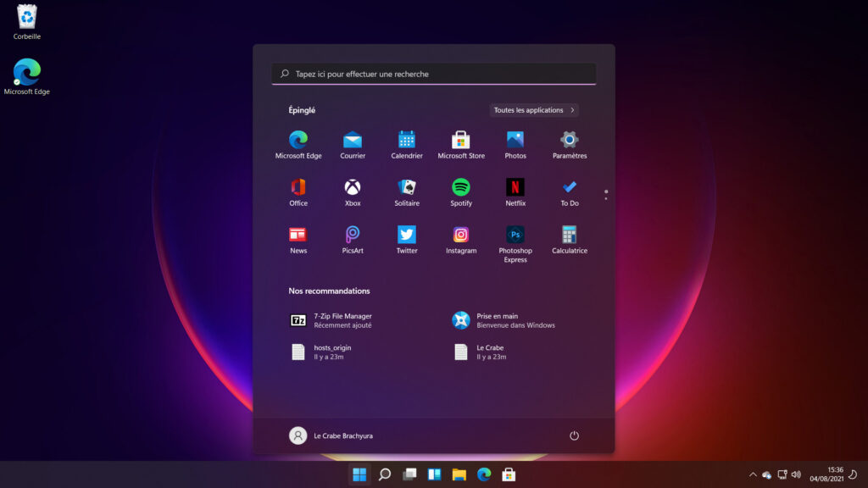Open the Xbox app
The height and width of the screenshot is (488, 868).
point(353,192)
